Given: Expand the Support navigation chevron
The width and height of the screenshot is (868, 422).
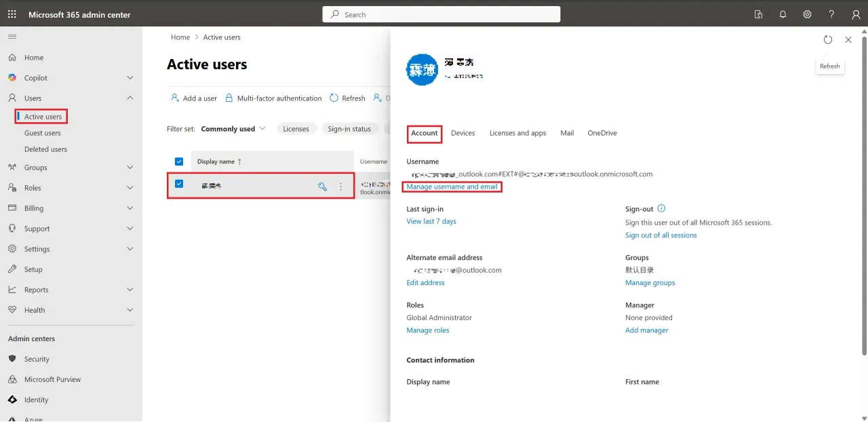Looking at the screenshot, I should tap(130, 229).
